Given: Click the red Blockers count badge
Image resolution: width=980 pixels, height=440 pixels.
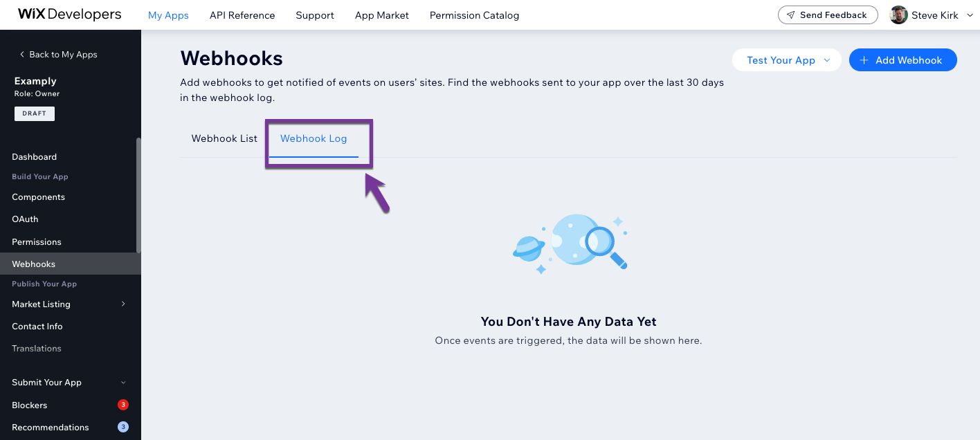Looking at the screenshot, I should (123, 405).
